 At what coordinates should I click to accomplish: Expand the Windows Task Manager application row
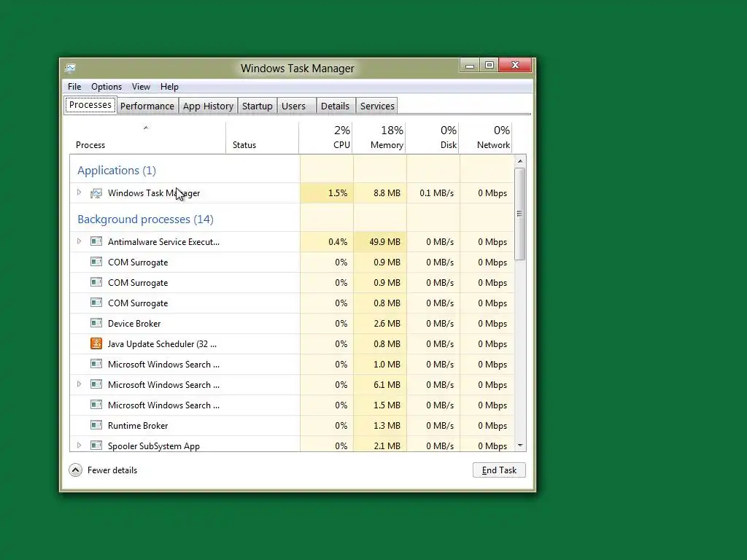click(x=79, y=192)
